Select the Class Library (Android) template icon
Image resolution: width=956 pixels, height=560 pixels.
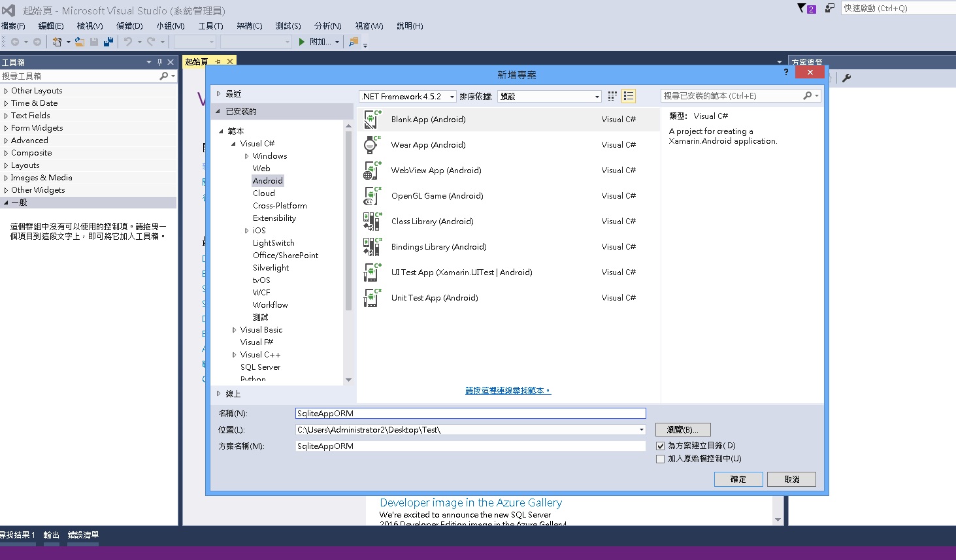tap(372, 222)
